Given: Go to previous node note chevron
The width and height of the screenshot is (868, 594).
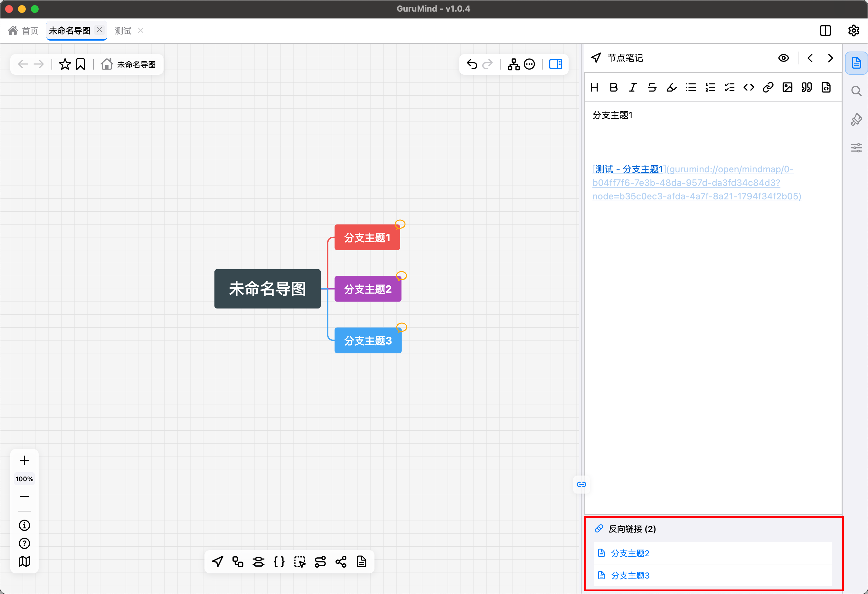Looking at the screenshot, I should 810,58.
